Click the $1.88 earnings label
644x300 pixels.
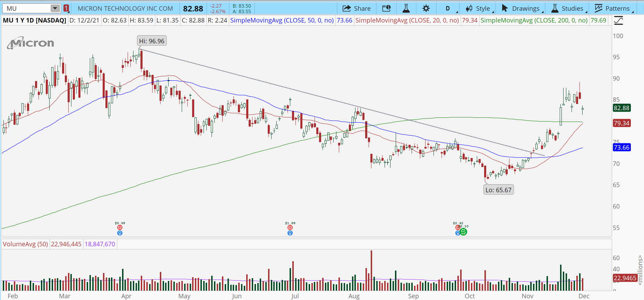(x=290, y=223)
